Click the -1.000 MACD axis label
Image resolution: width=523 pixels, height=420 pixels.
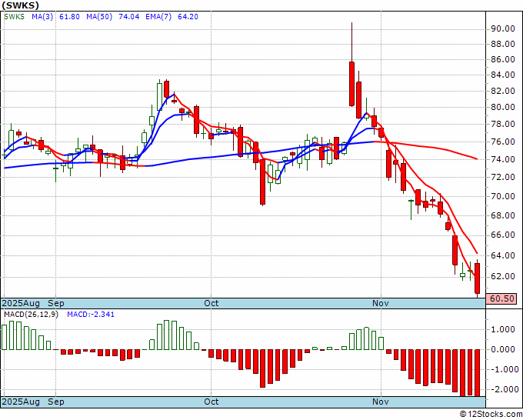pyautogui.click(x=505, y=370)
